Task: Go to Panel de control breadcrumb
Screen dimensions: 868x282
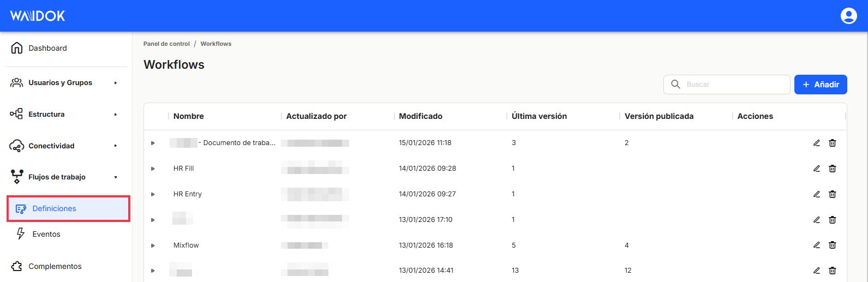Action: (166, 44)
